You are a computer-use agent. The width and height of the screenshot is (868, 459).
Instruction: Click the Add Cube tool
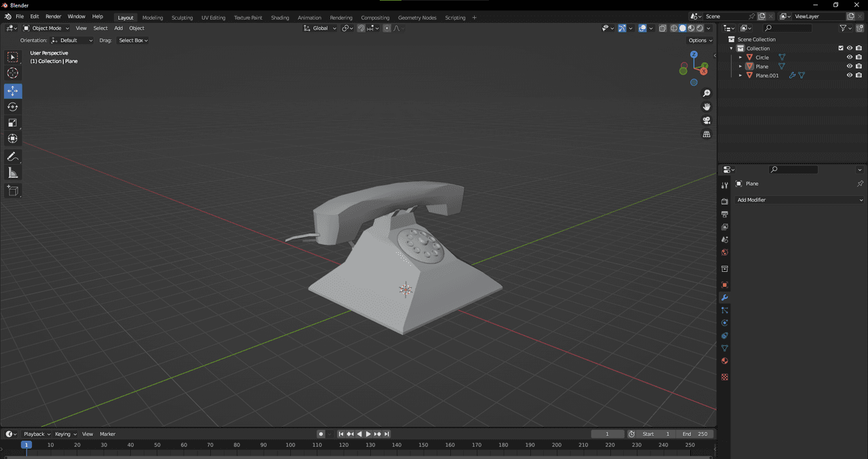coord(13,191)
